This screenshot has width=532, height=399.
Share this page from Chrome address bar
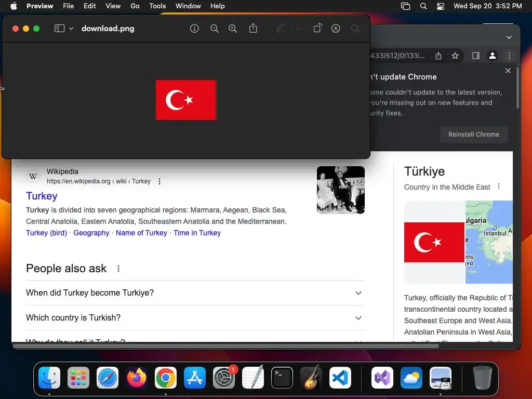click(x=438, y=56)
